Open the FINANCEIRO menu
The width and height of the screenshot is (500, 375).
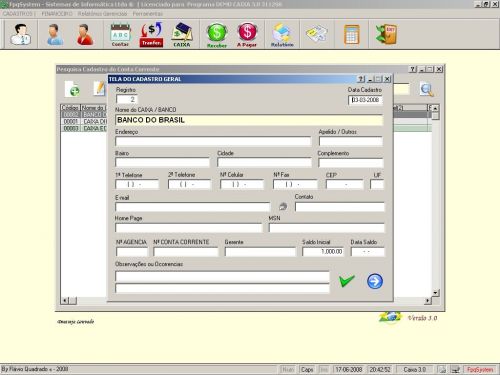coord(57,14)
